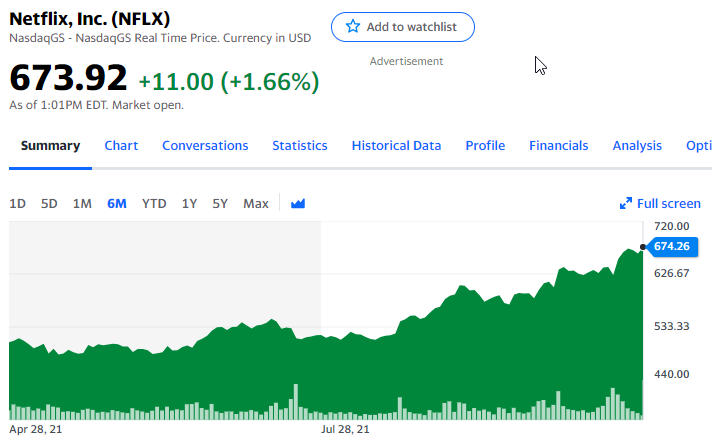Open the Chart tab

(121, 145)
